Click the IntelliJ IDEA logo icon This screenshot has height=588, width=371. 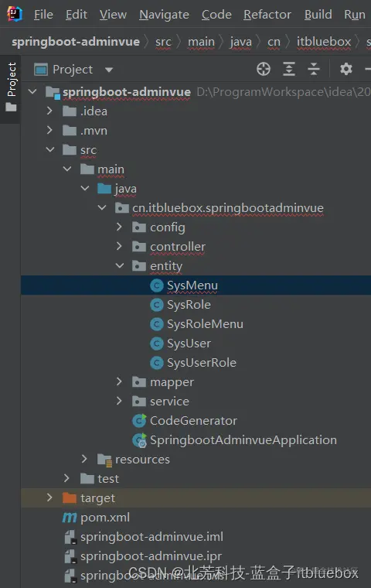(x=15, y=14)
